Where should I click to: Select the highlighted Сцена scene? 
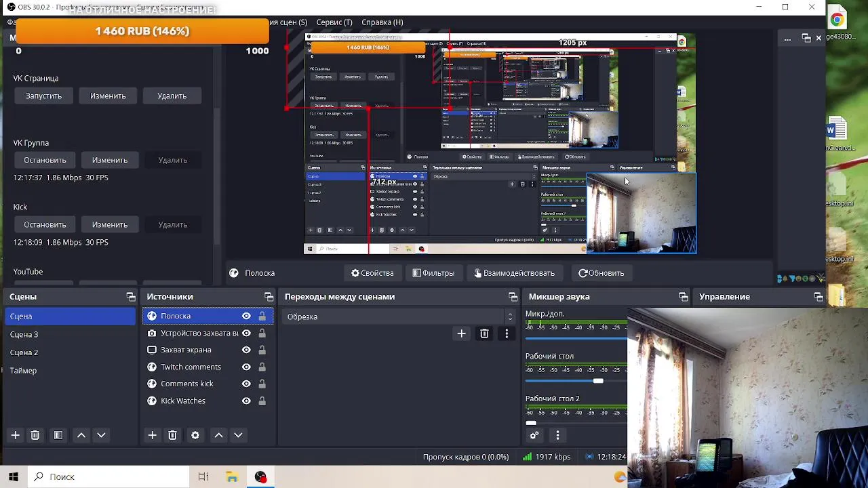click(x=71, y=316)
